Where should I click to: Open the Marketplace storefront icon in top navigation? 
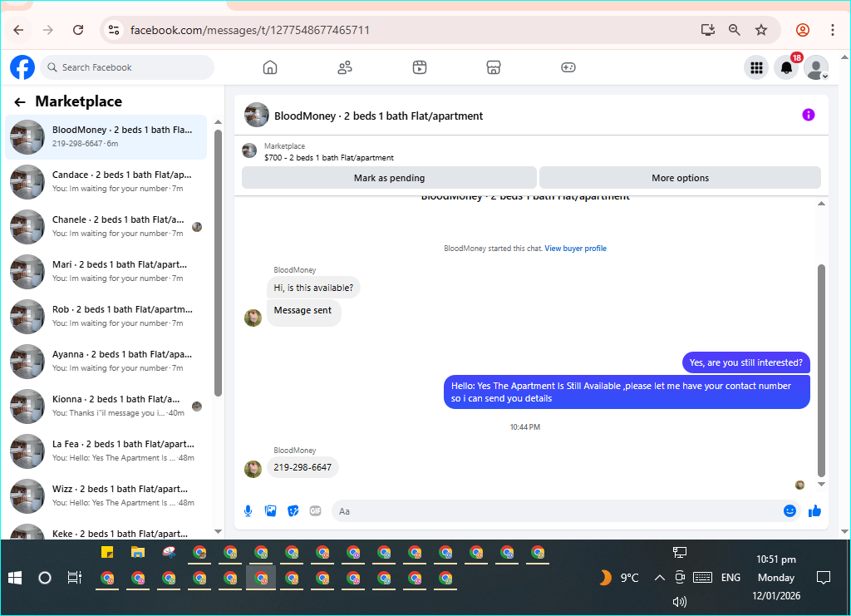pyautogui.click(x=494, y=67)
